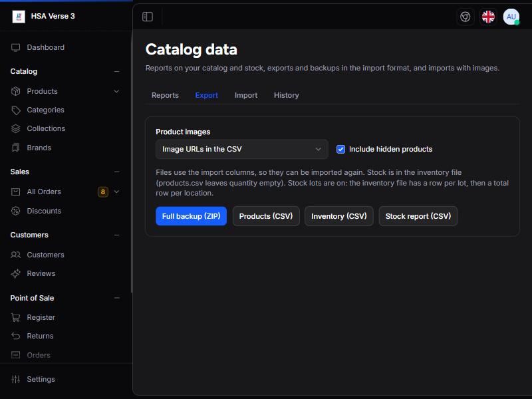Click the Point of Sale Orders icon
The image size is (532, 399).
pyautogui.click(x=15, y=355)
